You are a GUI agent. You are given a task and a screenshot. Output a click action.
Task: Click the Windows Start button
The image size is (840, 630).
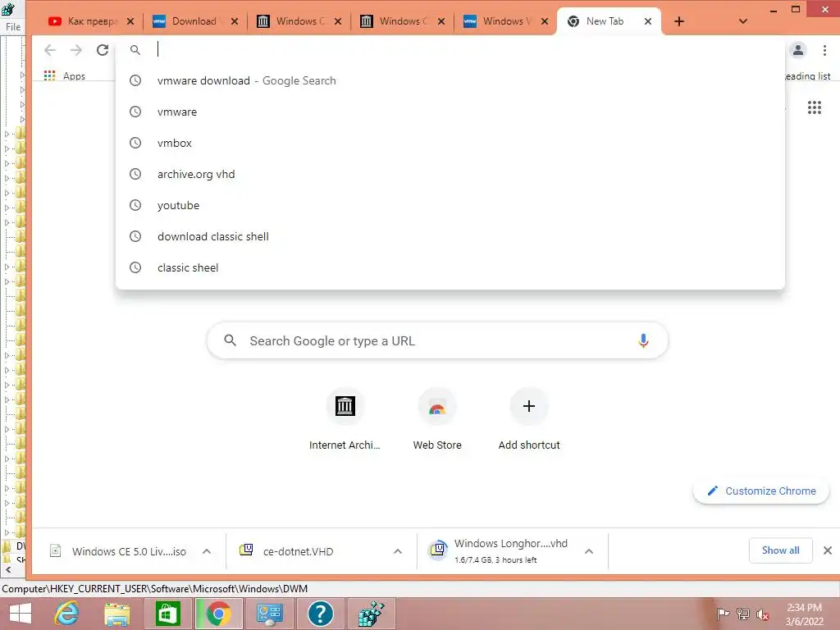20,614
